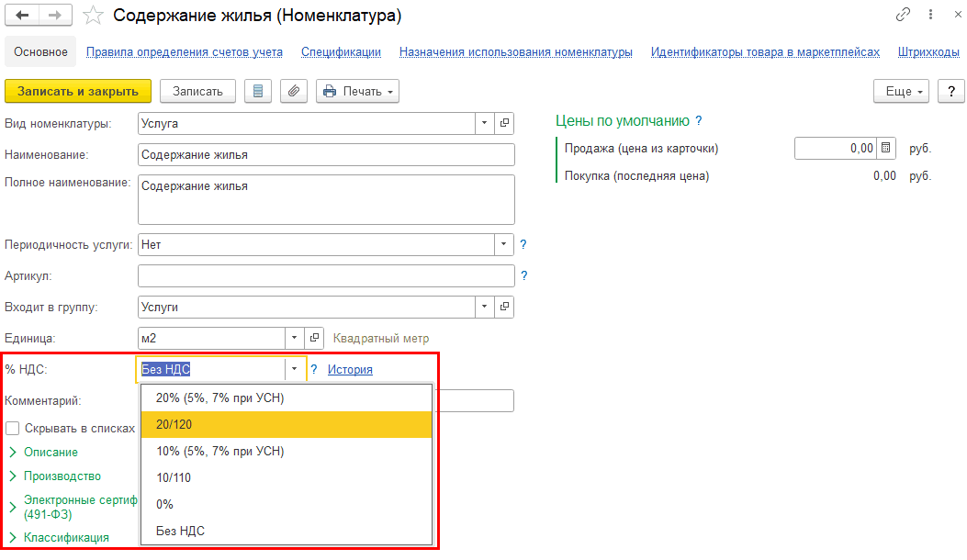Open Входит в группу dropdown list

click(484, 307)
